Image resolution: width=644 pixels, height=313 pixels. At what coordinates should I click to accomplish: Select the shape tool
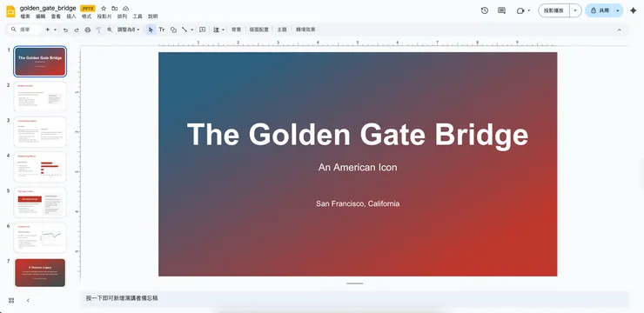pyautogui.click(x=173, y=30)
